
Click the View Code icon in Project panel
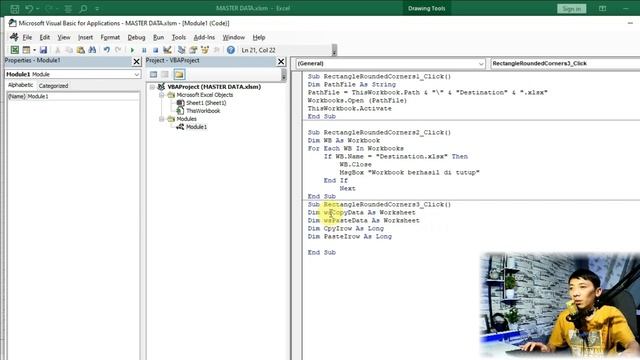point(153,74)
